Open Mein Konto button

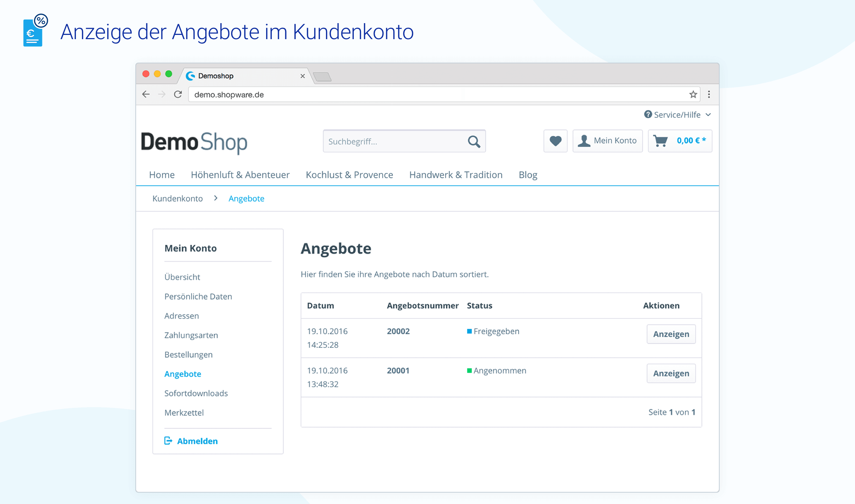pos(607,141)
